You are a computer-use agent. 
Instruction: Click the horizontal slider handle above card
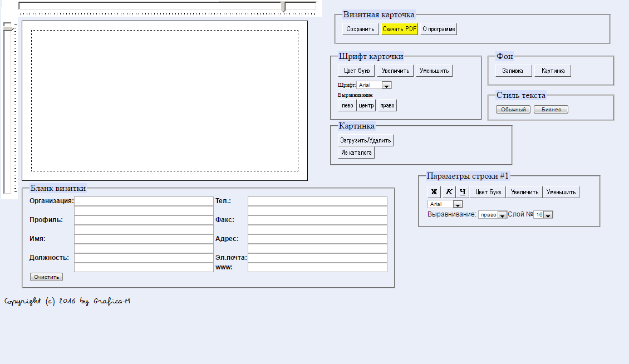click(x=284, y=6)
